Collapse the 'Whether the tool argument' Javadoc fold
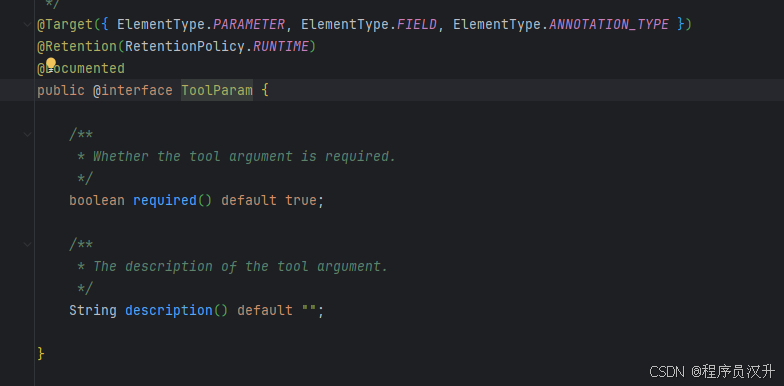 (28, 134)
